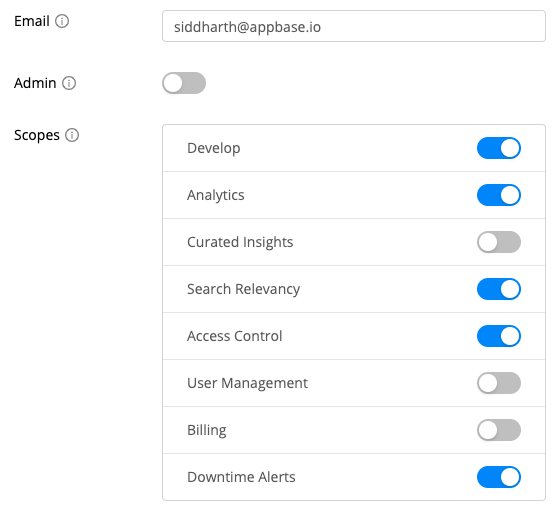Toggle the Access Control switch off
560x513 pixels.
499,336
